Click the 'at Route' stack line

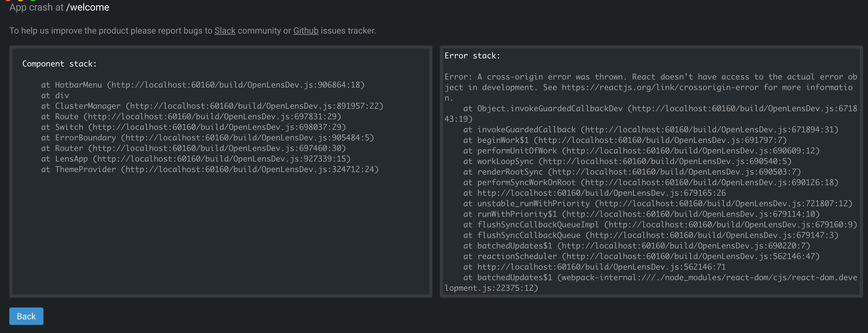[191, 116]
